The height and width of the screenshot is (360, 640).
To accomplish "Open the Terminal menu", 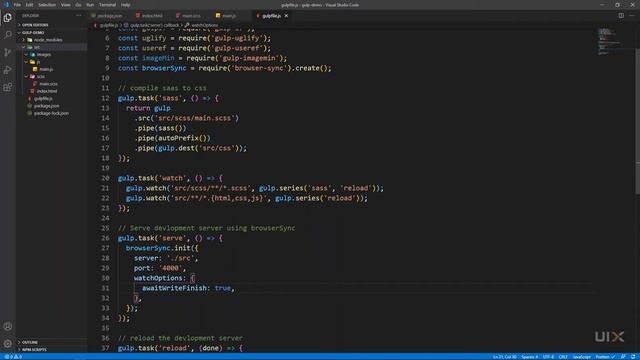I will tap(107, 5).
